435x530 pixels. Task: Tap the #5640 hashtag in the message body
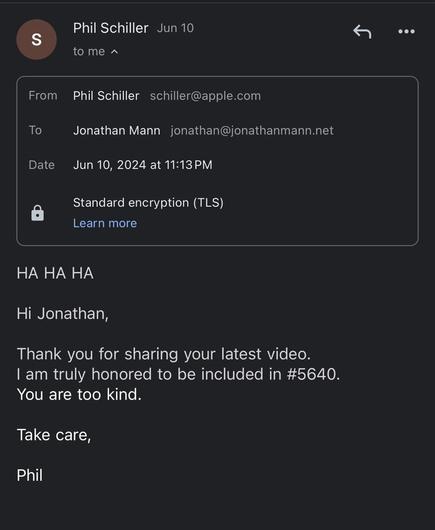pos(311,374)
